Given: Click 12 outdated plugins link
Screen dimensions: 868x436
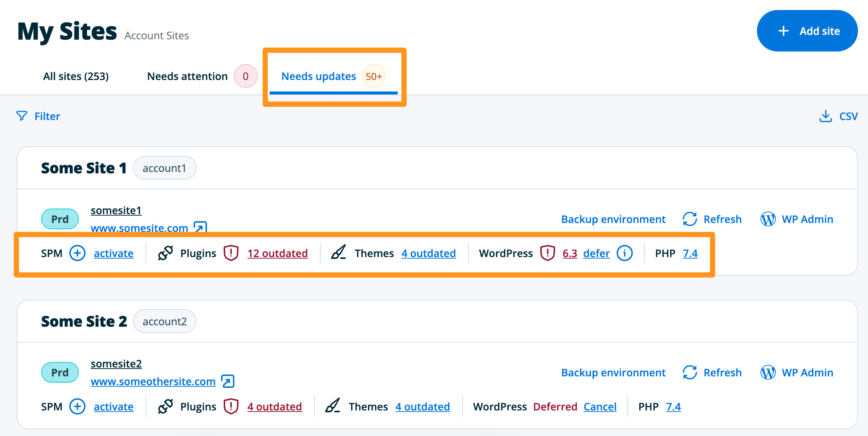Looking at the screenshot, I should [277, 253].
